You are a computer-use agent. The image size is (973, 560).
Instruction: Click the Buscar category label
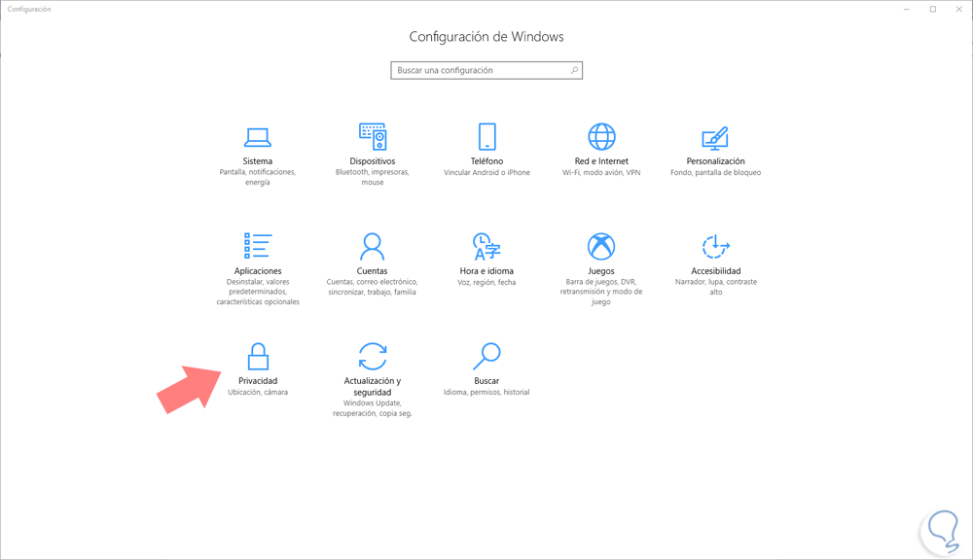pos(486,381)
